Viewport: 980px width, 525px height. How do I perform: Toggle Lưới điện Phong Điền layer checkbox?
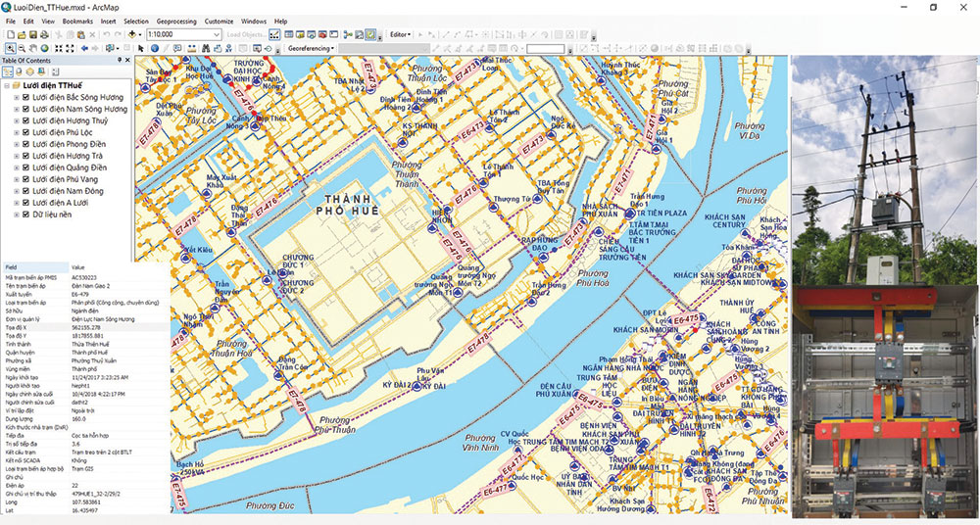tap(25, 144)
